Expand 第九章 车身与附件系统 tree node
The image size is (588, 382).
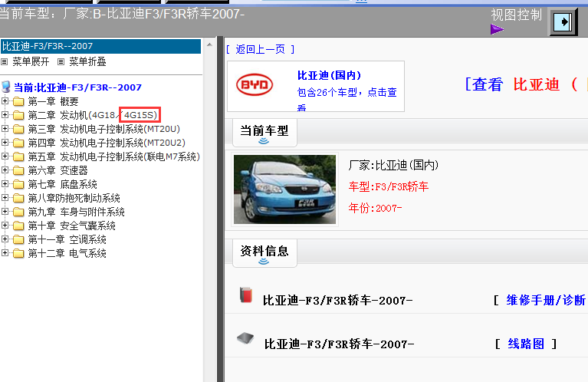(5, 211)
